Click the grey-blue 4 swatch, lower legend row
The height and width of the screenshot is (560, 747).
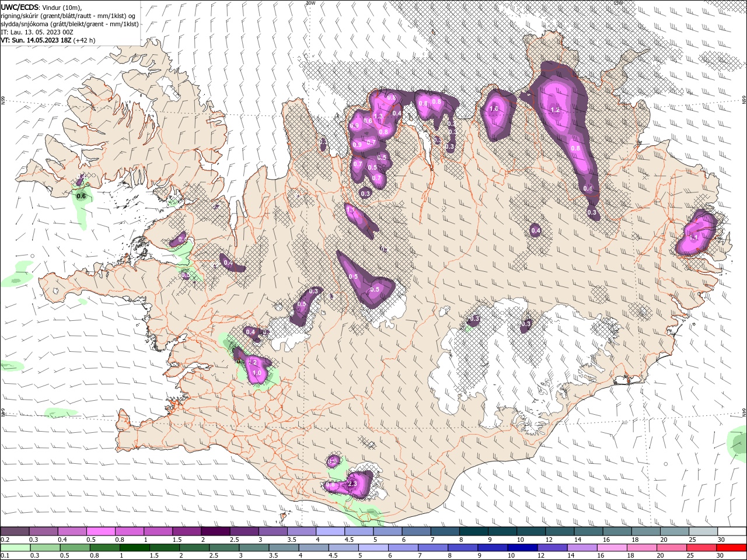(313, 548)
